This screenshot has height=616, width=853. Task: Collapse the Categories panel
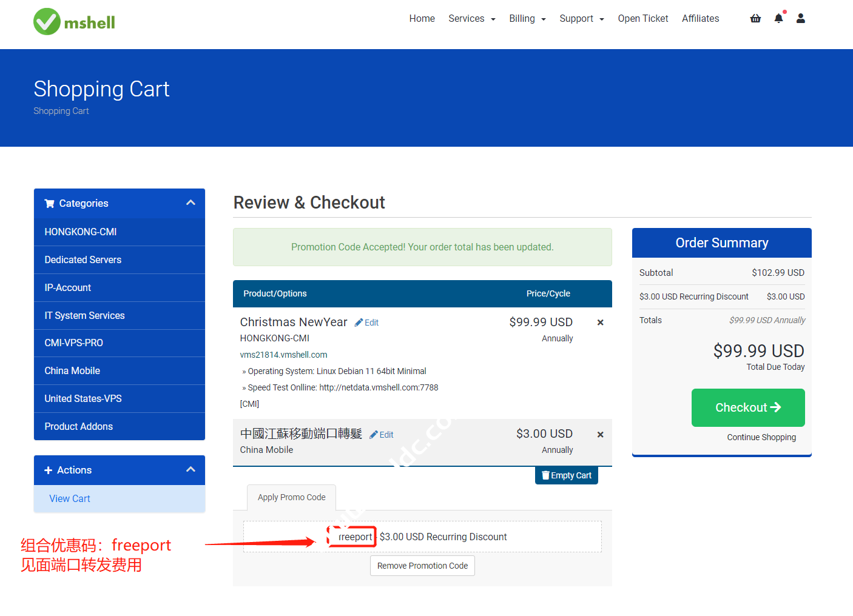pos(190,203)
